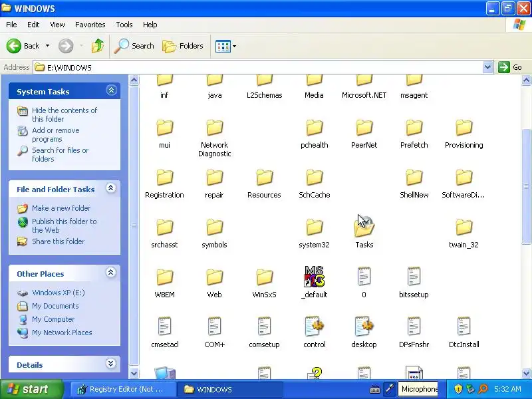Screen dimensions: 532x399
Task: Toggle the Folders pane button
Action: tap(183, 46)
